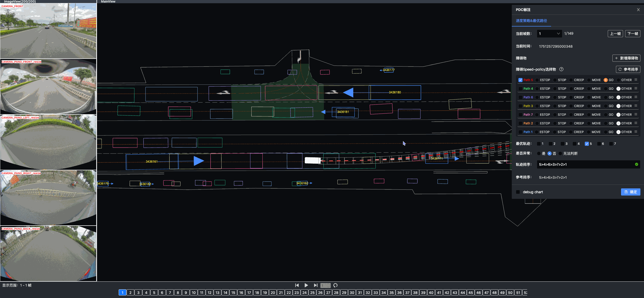Viewport: 644px width, 298px height.
Task: Click the 确定 confirm button
Action: [x=630, y=192]
